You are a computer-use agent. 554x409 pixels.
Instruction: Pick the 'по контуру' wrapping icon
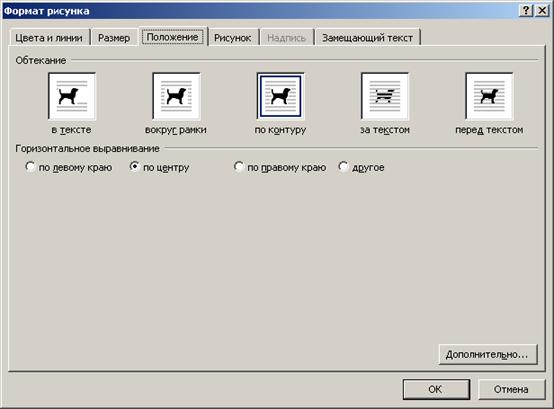pos(281,96)
